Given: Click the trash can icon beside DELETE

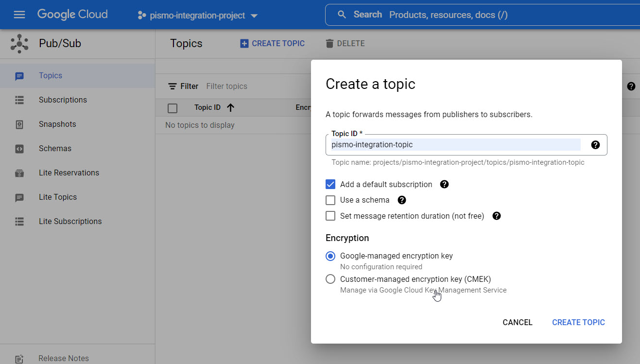Looking at the screenshot, I should click(x=329, y=44).
